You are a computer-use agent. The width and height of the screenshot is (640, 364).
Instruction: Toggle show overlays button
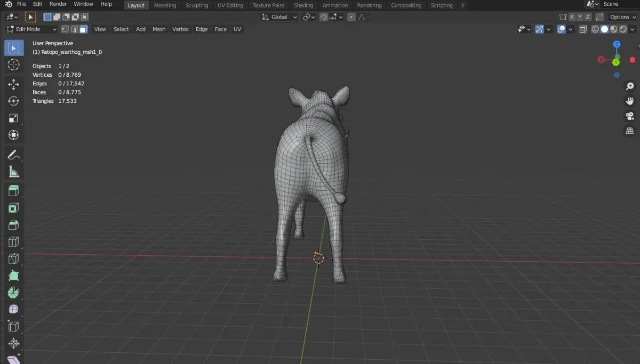pyautogui.click(x=561, y=29)
